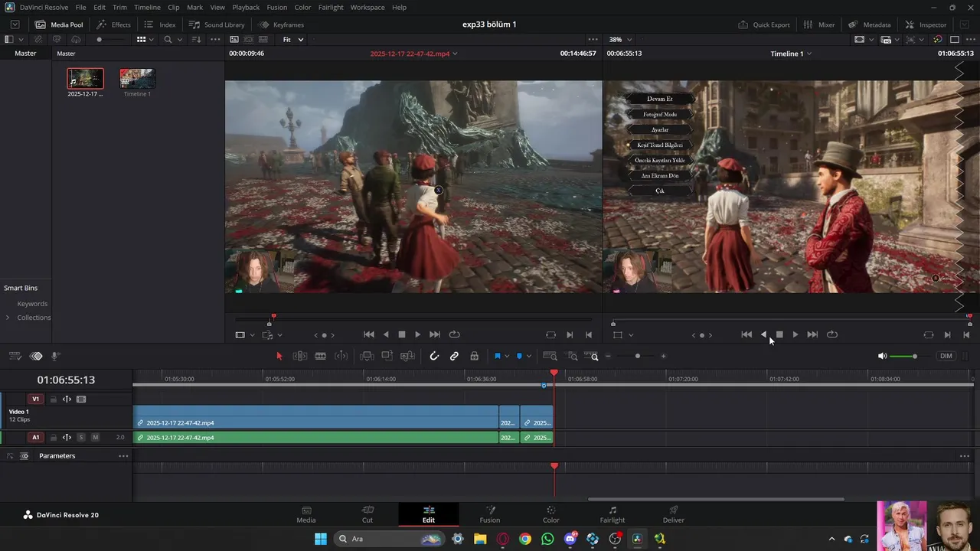Open the Sound Library panel
Screen dimensions: 980x551
coord(217,24)
